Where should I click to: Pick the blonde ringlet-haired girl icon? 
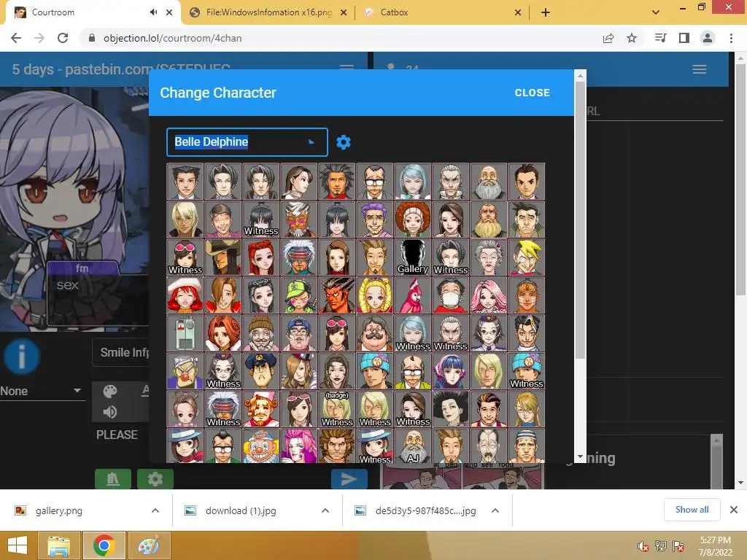point(374,295)
